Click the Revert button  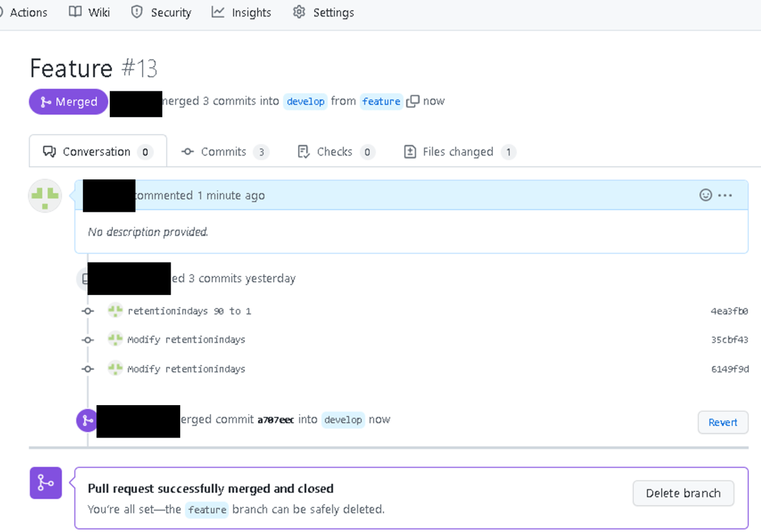[722, 422]
